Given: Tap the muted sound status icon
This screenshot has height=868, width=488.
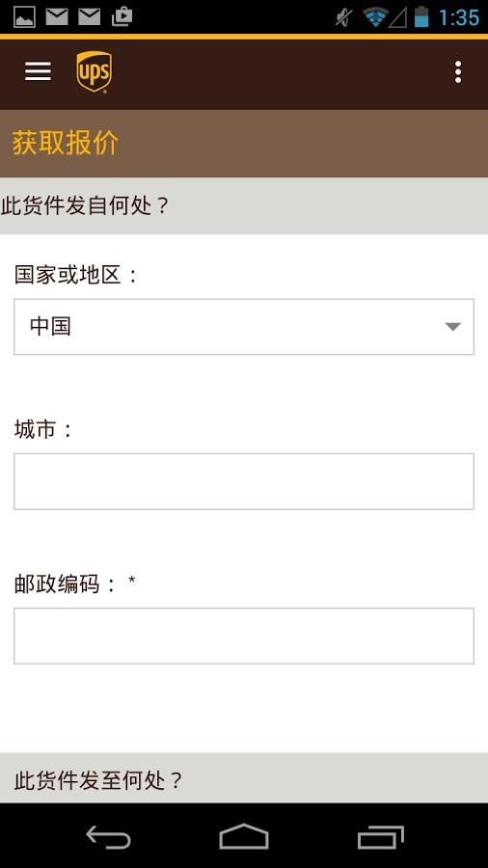Looking at the screenshot, I should tap(344, 17).
